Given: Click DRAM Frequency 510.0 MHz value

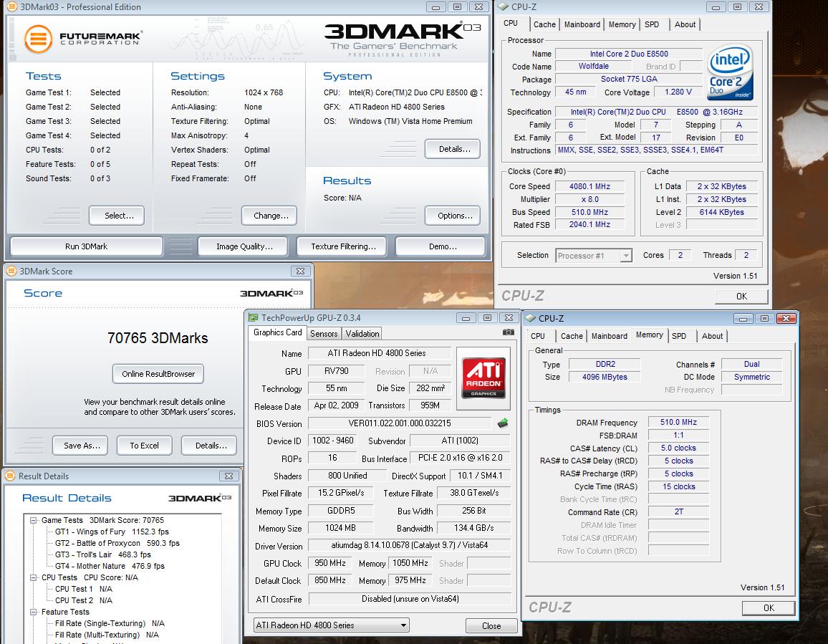Looking at the screenshot, I should [x=678, y=422].
